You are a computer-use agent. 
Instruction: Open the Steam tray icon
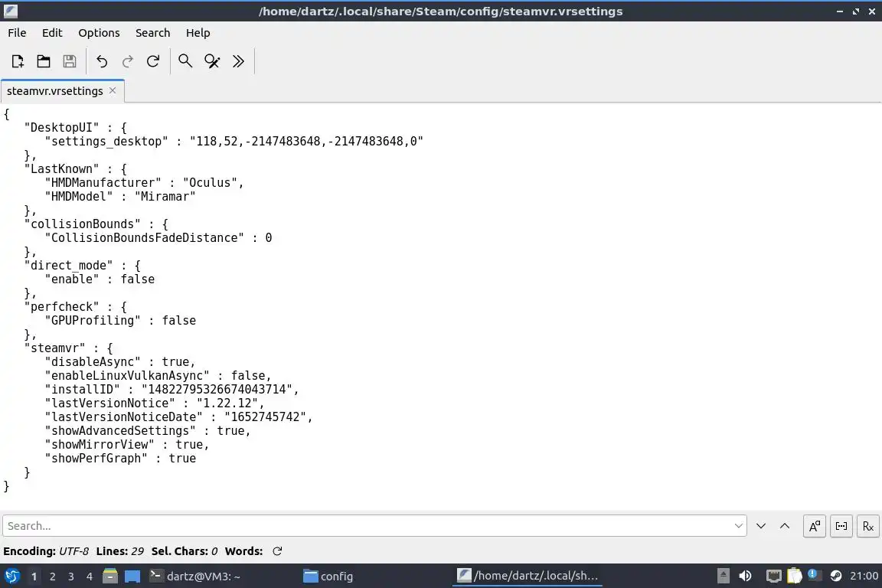[x=836, y=576]
